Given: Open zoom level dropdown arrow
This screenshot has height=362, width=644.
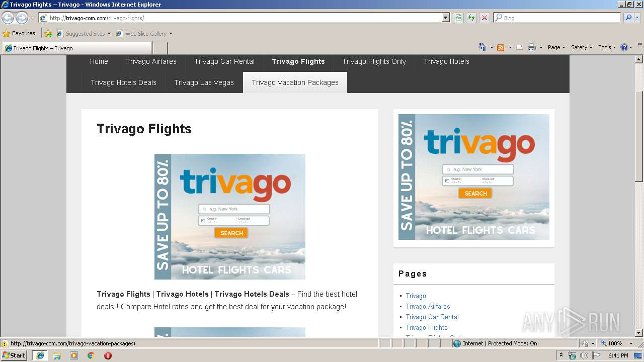Looking at the screenshot, I should (631, 344).
